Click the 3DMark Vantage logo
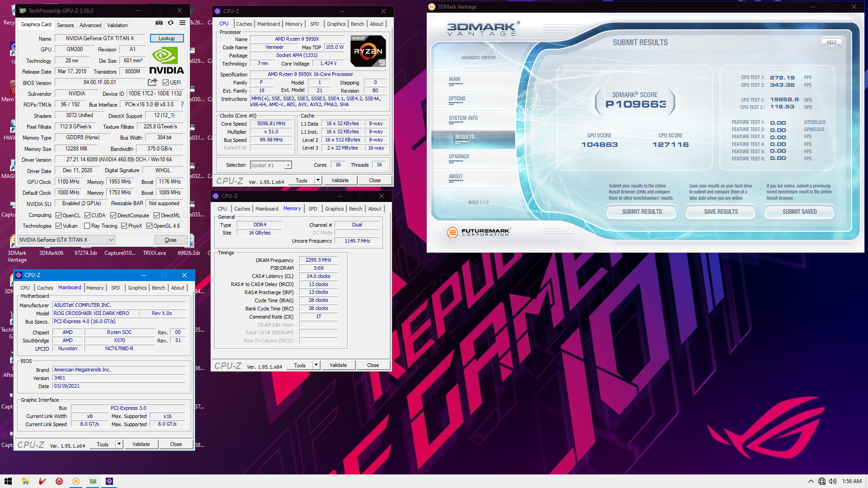This screenshot has width=868, height=488. 483,28
